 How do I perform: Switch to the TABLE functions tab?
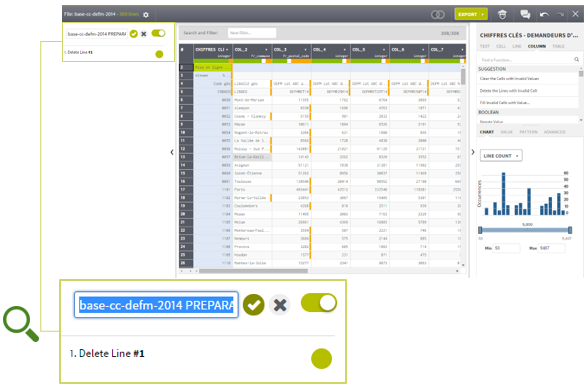(x=558, y=46)
